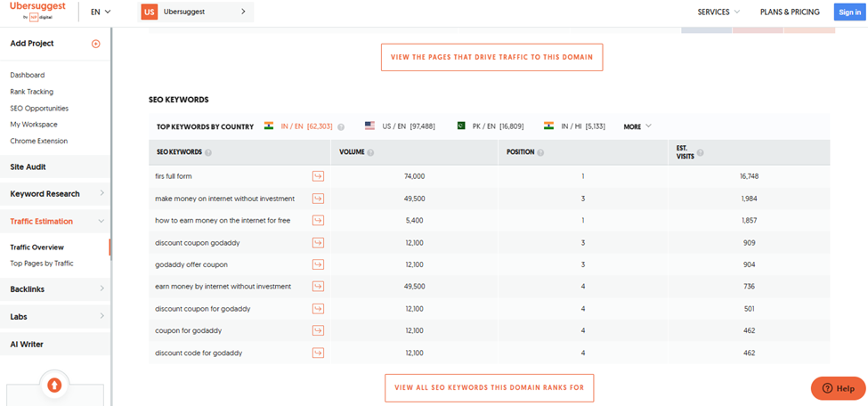868x406 pixels.
Task: Expand the Backlinks section
Action: [x=55, y=289]
